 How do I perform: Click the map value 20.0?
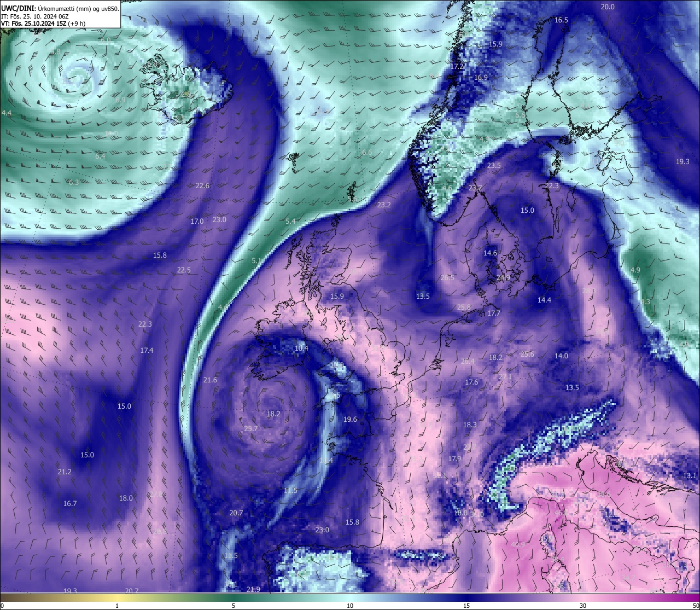pyautogui.click(x=608, y=7)
